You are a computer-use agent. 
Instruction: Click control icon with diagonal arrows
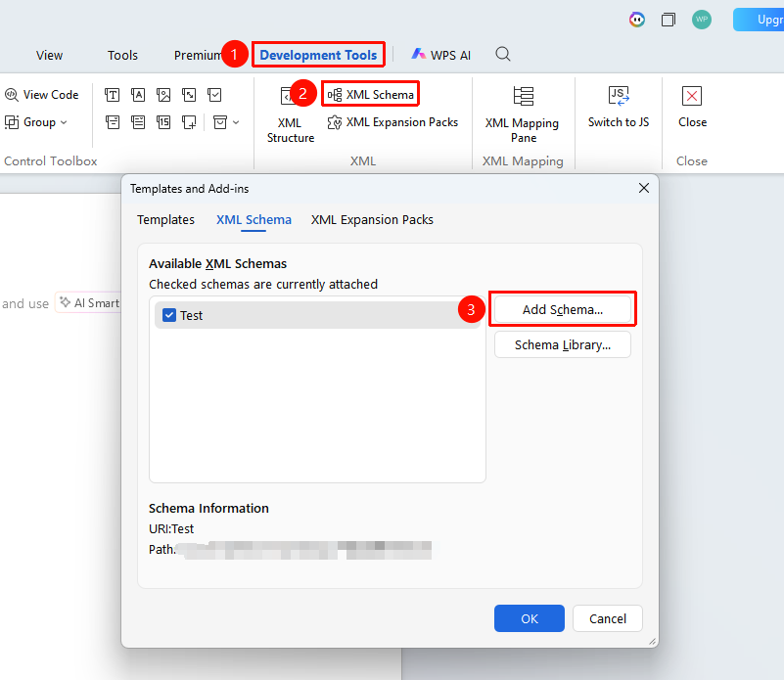tap(189, 95)
